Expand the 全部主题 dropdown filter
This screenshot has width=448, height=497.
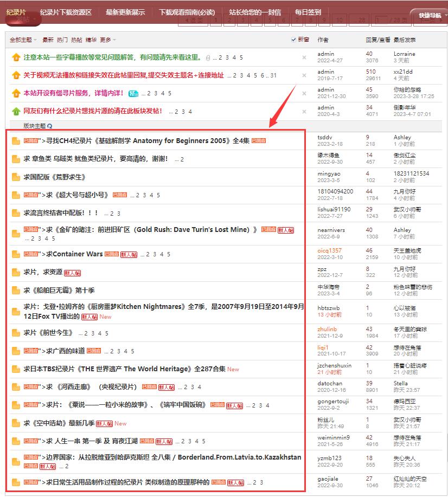23,40
